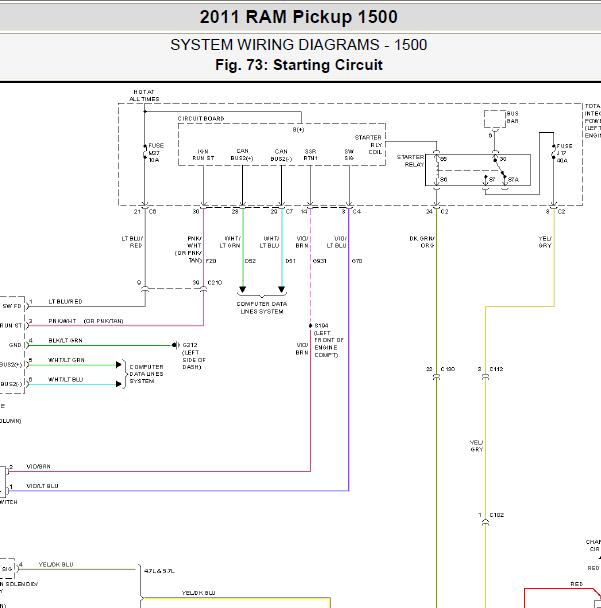Image resolution: width=601 pixels, height=608 pixels.
Task: Click the "C112" connector label
Action: [x=496, y=369]
